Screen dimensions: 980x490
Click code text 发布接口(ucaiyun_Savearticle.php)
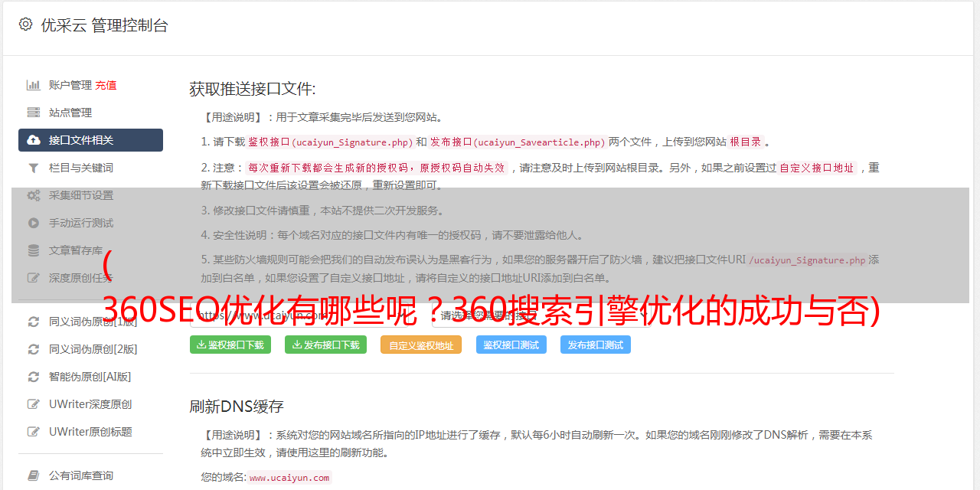point(518,142)
